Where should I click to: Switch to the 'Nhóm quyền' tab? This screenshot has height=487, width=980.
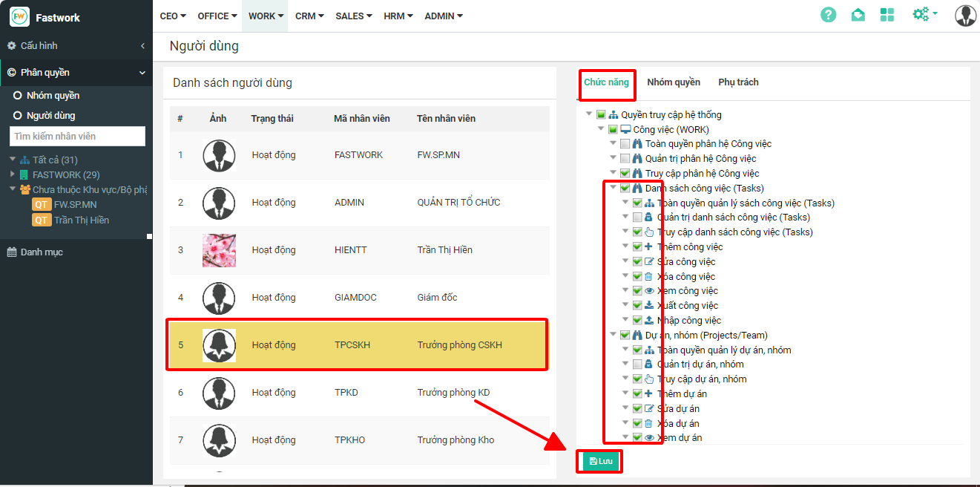[673, 82]
